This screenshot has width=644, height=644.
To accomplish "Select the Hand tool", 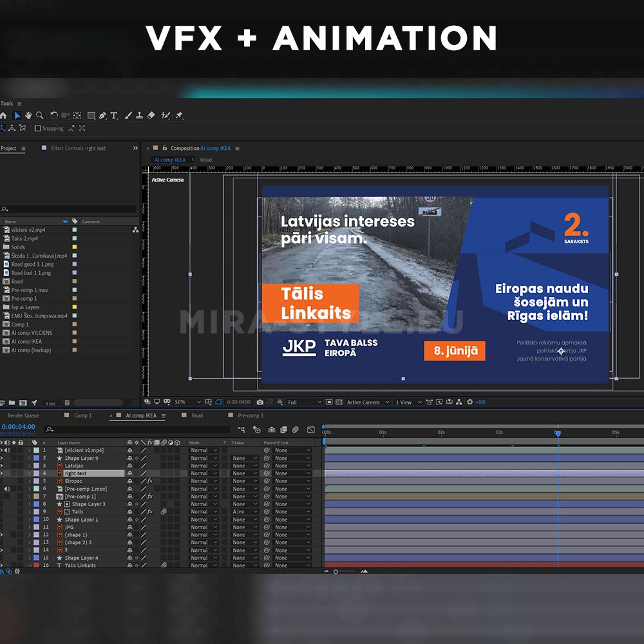I will point(29,116).
